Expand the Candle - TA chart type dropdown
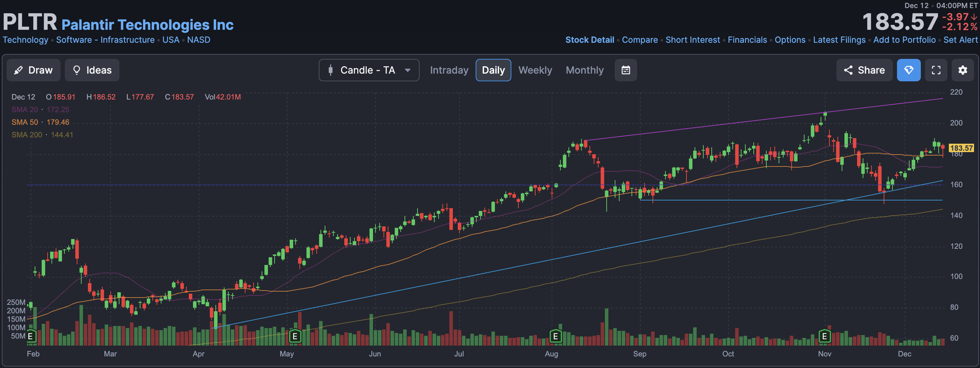Image resolution: width=980 pixels, height=368 pixels. [369, 70]
